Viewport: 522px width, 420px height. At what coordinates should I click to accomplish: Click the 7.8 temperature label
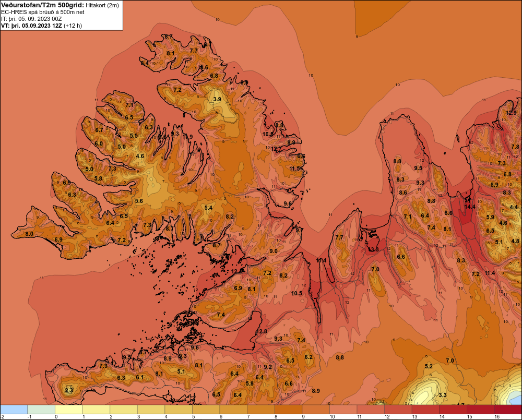click(x=515, y=147)
